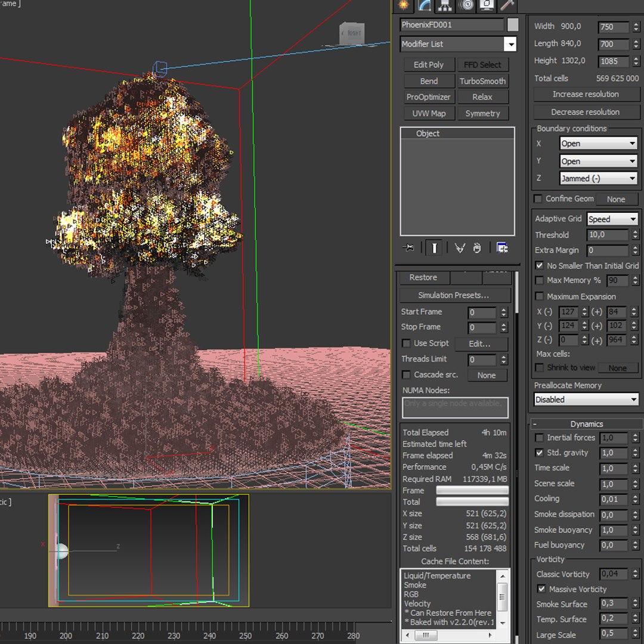This screenshot has width=644, height=644.
Task: Click the Threads Limit input field
Action: (482, 360)
